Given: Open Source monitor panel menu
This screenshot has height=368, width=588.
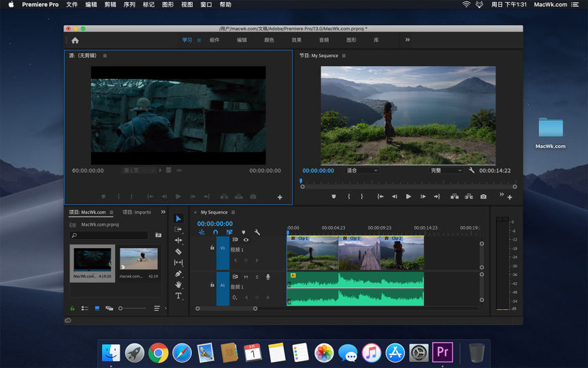Looking at the screenshot, I should click(105, 56).
